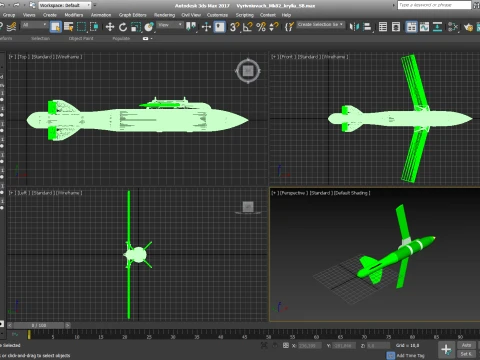The image size is (480, 360).
Task: Click the Mirror tool icon
Action: [x=354, y=27]
